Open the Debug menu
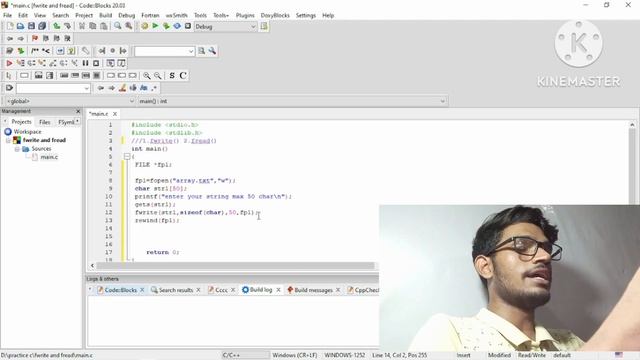The width and height of the screenshot is (640, 360). (x=127, y=15)
